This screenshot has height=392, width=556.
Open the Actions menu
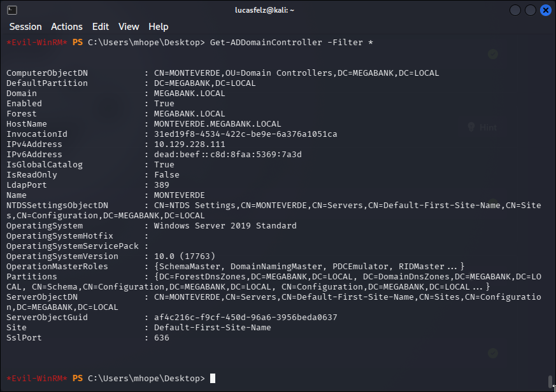(67, 27)
